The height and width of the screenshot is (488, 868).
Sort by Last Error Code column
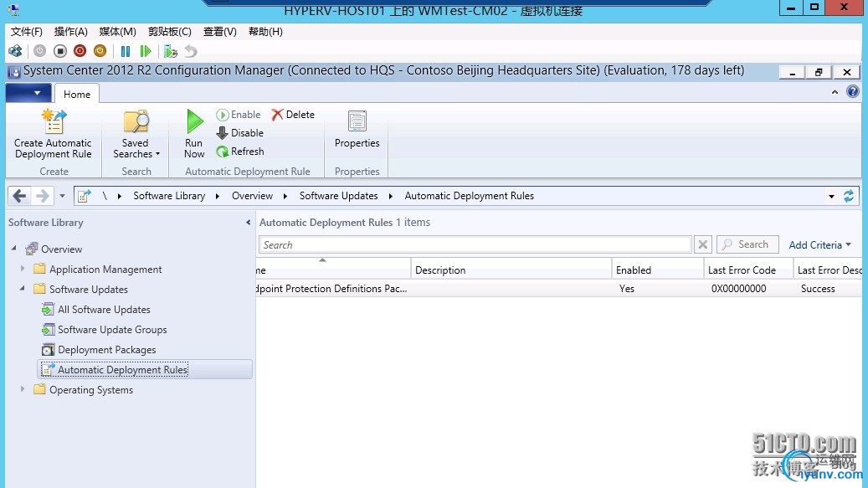coord(747,270)
